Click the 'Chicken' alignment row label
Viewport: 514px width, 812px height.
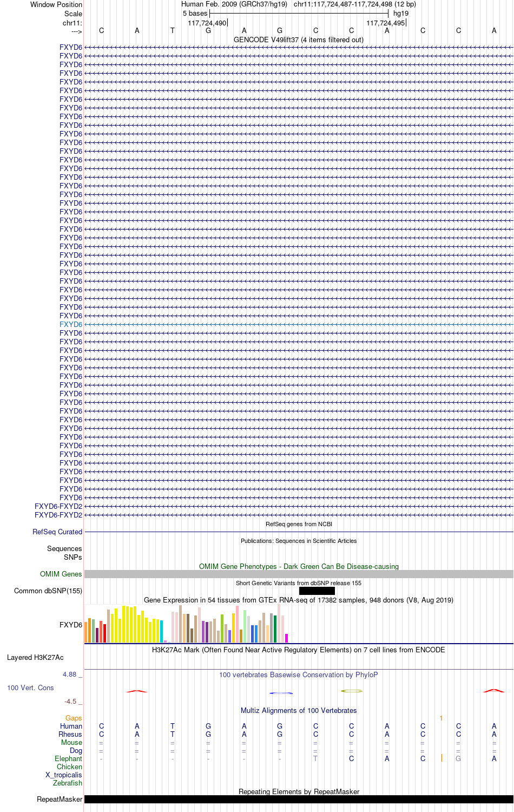tap(70, 767)
